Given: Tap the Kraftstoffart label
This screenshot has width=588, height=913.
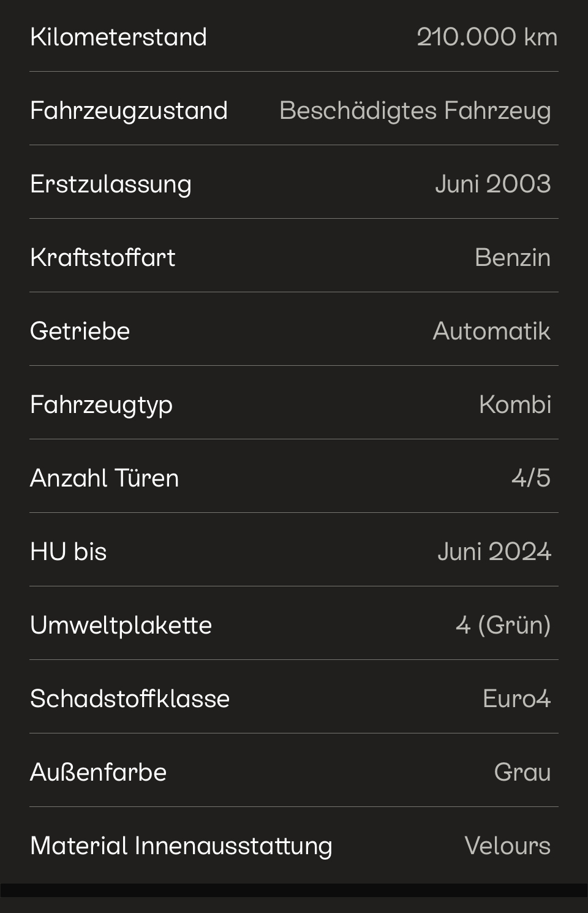Looking at the screenshot, I should tap(103, 258).
